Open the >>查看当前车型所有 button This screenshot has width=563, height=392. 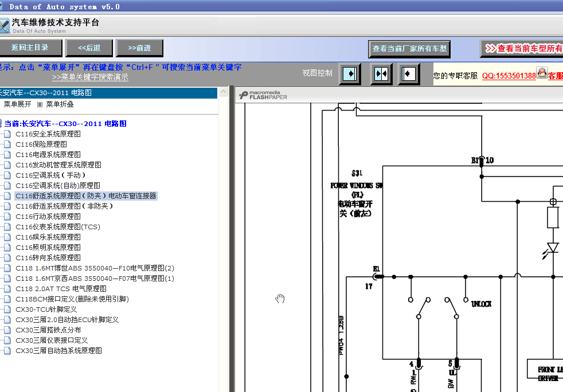(521, 49)
